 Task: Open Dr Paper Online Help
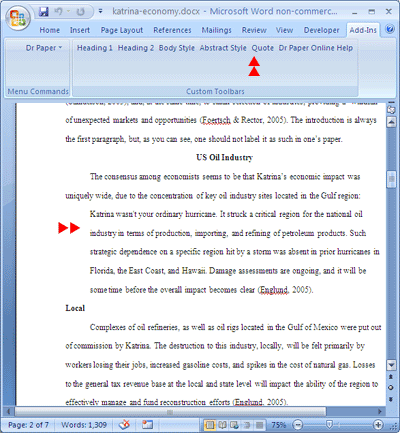316,48
